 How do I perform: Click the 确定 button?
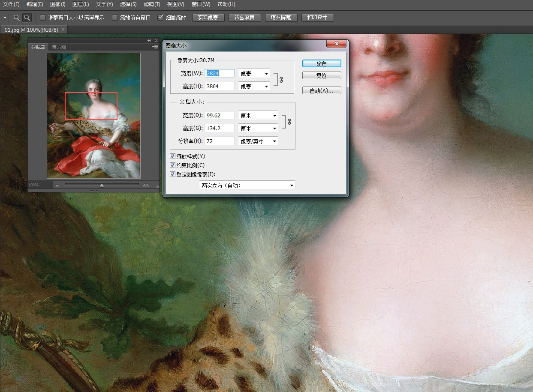(322, 63)
